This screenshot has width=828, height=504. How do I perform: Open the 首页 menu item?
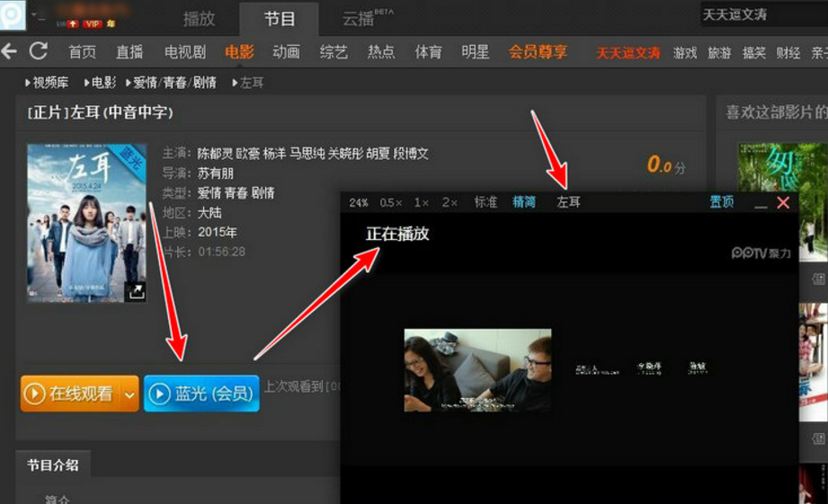point(83,52)
